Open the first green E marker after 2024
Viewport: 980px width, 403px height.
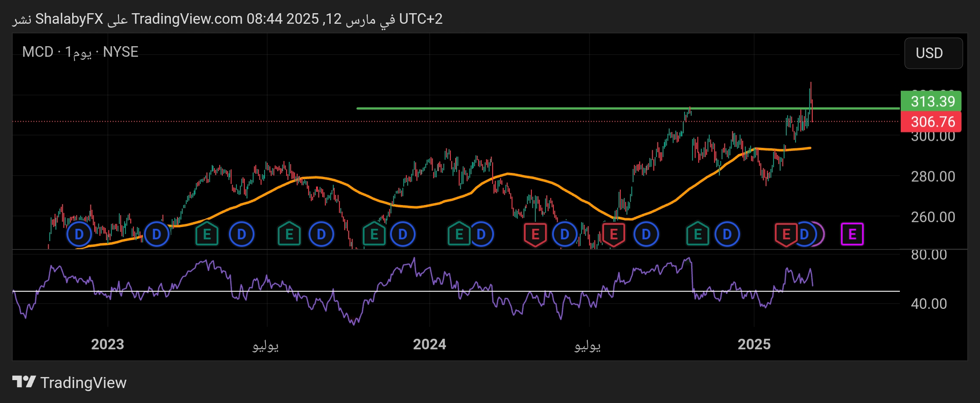tap(459, 234)
